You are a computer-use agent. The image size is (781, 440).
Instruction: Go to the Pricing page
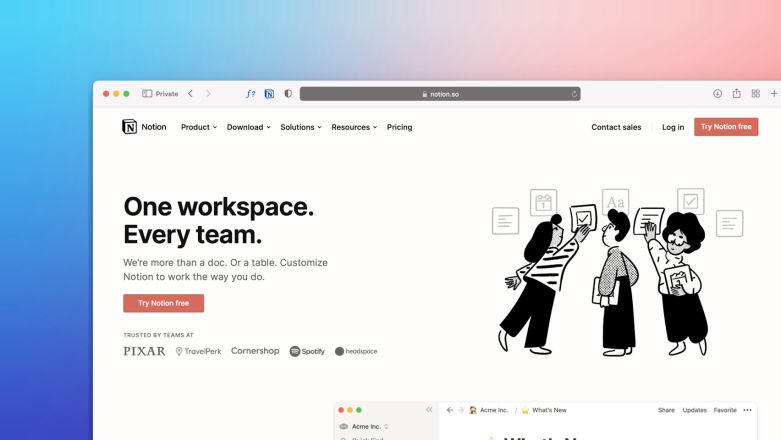point(399,127)
